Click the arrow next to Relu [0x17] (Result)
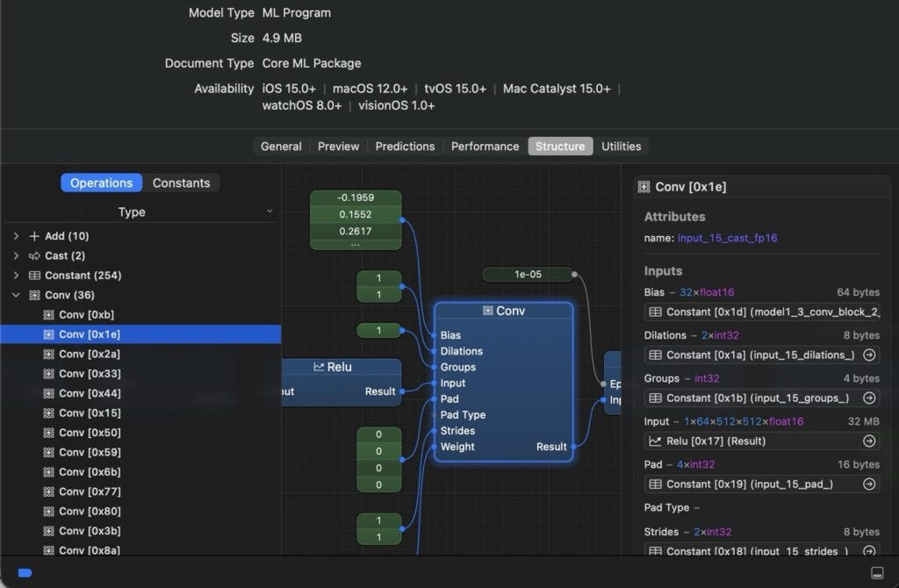Image resolution: width=899 pixels, height=588 pixels. click(x=868, y=441)
